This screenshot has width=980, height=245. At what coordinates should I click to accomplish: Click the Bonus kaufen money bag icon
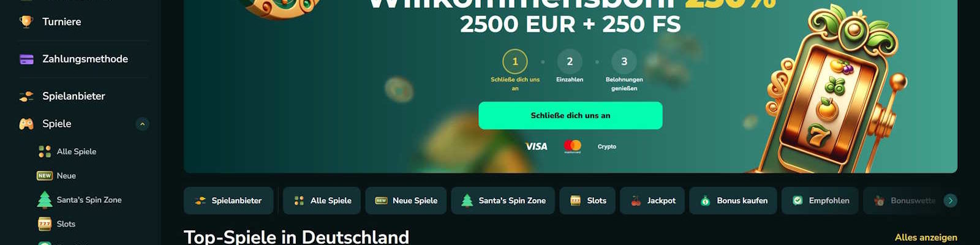pos(705,200)
